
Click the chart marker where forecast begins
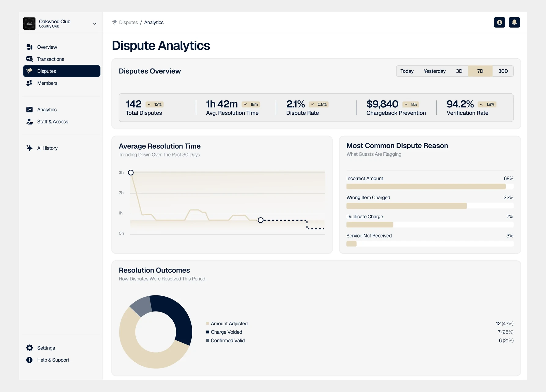coord(260,220)
